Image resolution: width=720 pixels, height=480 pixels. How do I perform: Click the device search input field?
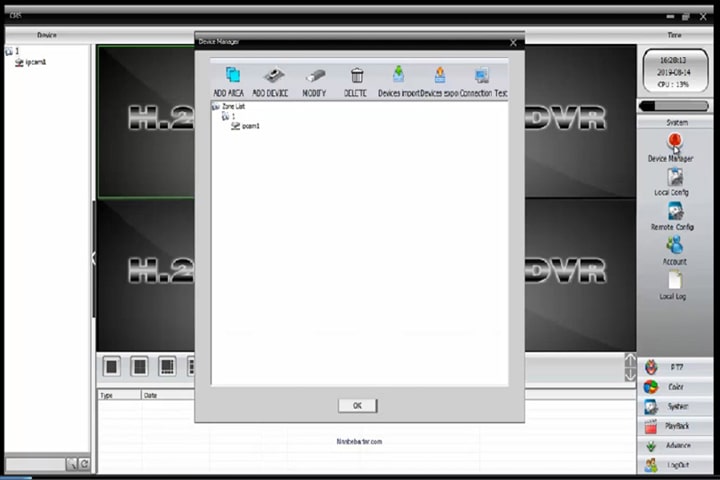36,464
